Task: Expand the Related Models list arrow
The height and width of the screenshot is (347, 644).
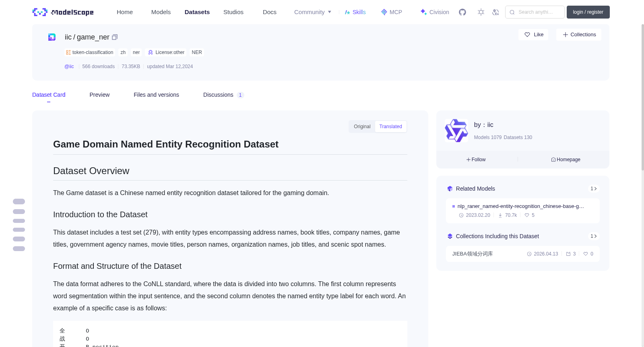Action: coord(594,189)
